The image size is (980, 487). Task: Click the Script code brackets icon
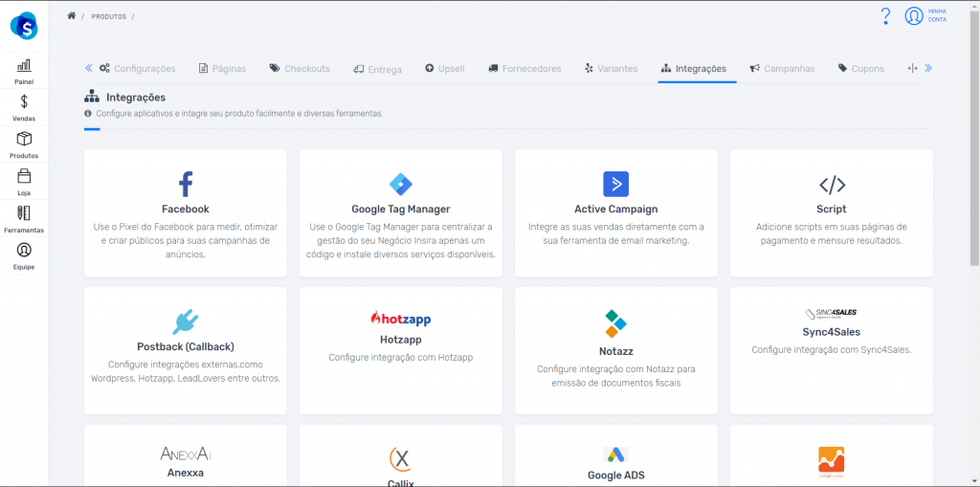(832, 185)
